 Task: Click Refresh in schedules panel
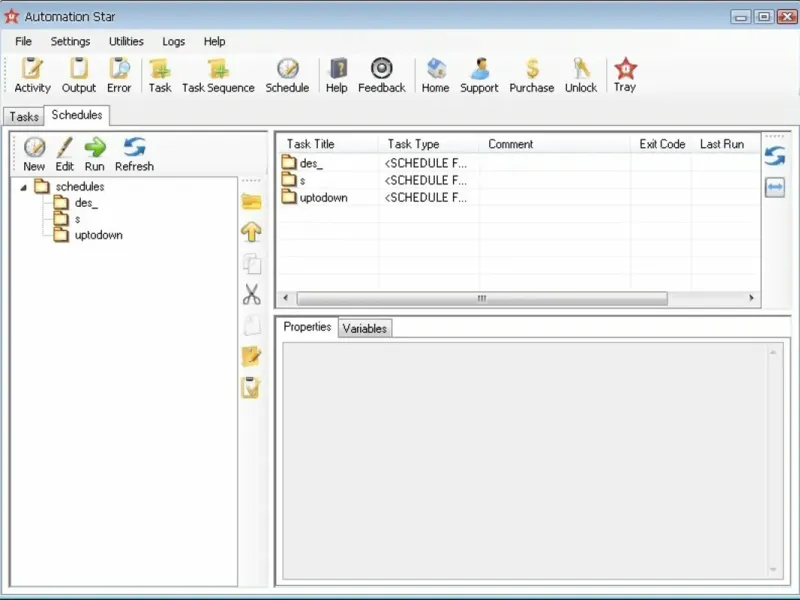click(x=134, y=154)
